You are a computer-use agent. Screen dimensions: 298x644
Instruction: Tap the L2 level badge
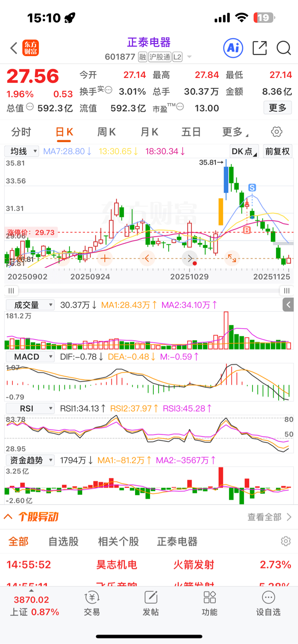pyautogui.click(x=177, y=57)
